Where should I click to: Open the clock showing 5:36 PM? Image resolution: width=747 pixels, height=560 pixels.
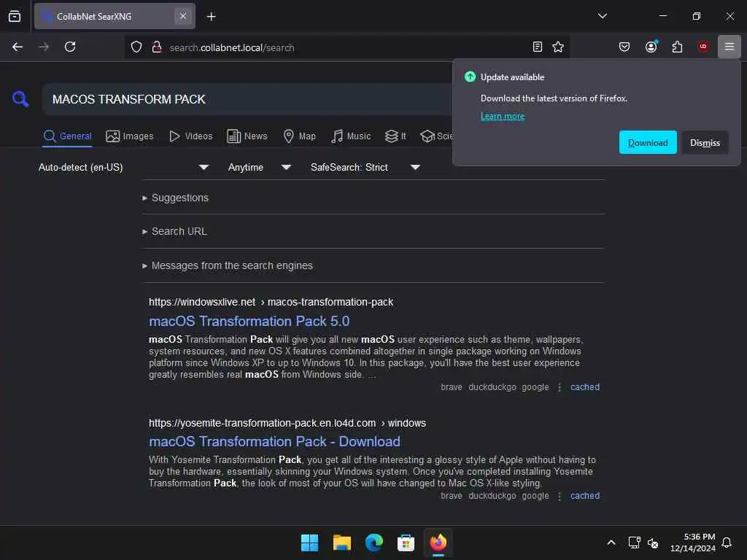[x=693, y=542]
